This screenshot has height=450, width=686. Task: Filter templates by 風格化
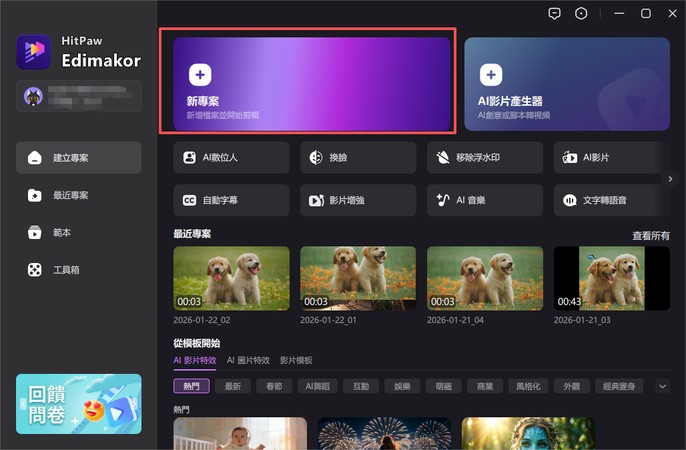(528, 386)
